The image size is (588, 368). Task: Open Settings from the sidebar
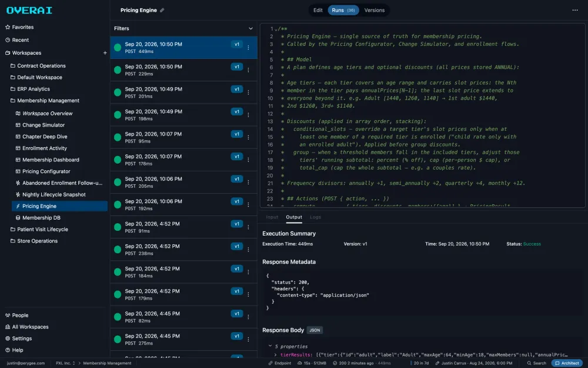point(19,339)
